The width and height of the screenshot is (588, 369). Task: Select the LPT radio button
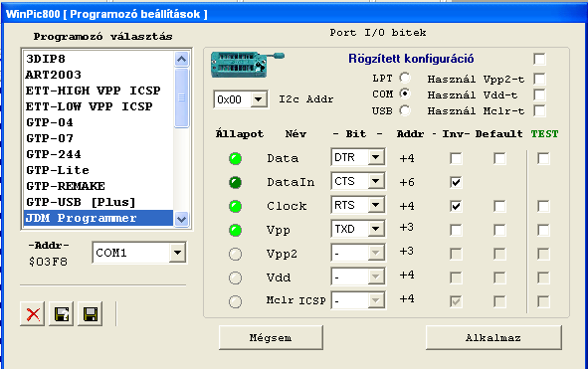405,78
